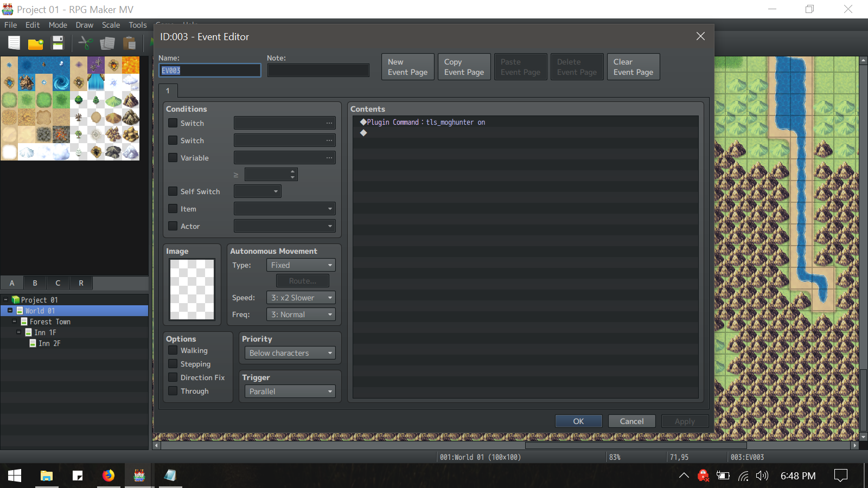Click the Open Project folder icon
The width and height of the screenshot is (868, 488).
pyautogui.click(x=36, y=43)
